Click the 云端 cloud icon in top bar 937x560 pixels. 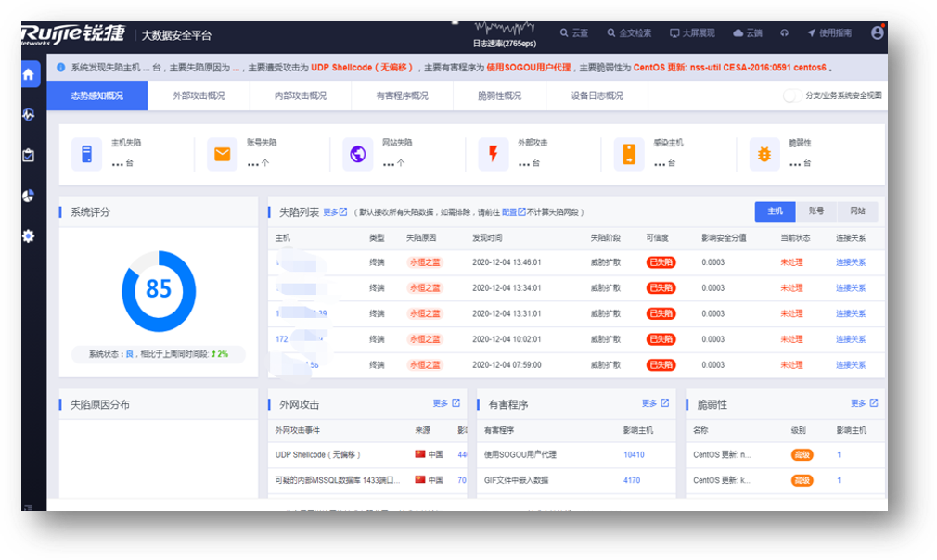pos(737,32)
